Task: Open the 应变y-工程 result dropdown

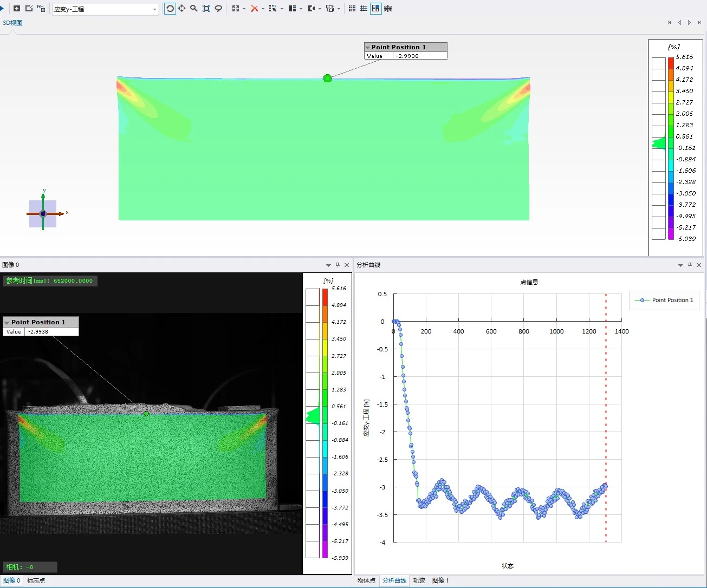Action: tap(154, 9)
